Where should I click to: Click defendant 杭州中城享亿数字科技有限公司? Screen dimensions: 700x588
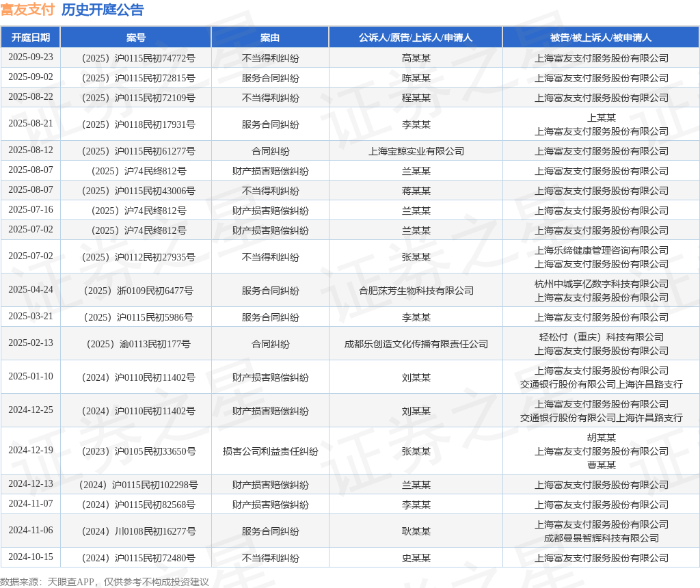[x=602, y=284]
